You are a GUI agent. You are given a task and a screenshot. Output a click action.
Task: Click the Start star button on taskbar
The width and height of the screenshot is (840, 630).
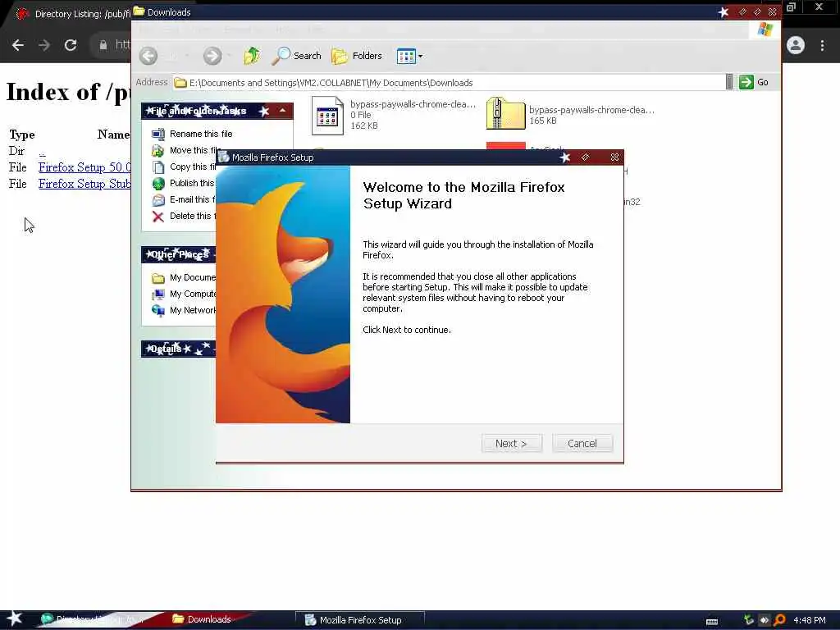pos(15,619)
